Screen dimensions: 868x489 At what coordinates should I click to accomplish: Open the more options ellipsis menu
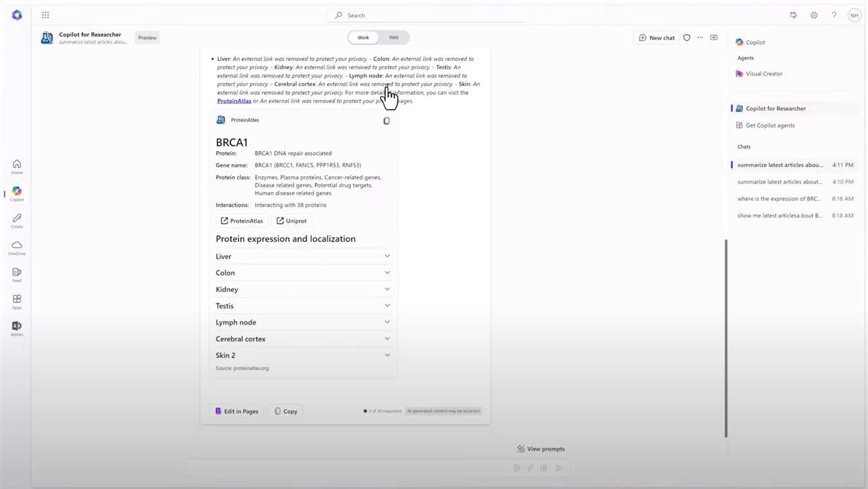pos(700,38)
